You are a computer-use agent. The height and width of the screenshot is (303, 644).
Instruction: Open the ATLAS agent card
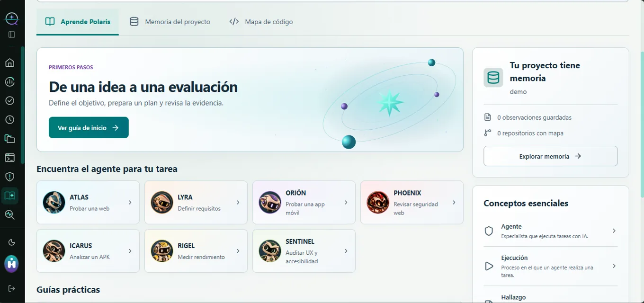tap(88, 202)
